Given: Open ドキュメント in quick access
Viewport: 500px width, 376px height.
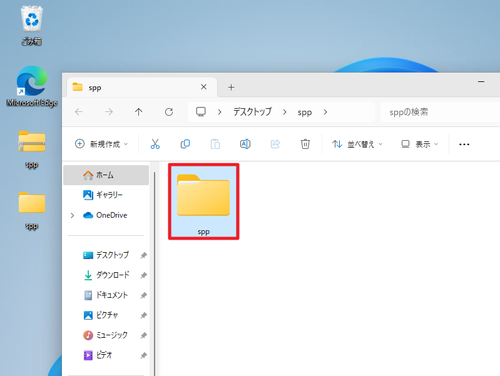Looking at the screenshot, I should (x=106, y=295).
